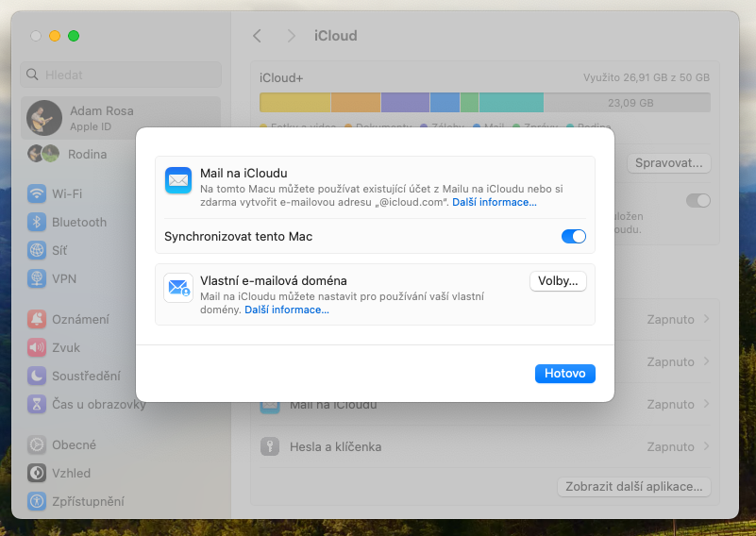This screenshot has height=536, width=756.
Task: Click the Vlastní e-mailová doména icon
Action: (x=178, y=288)
